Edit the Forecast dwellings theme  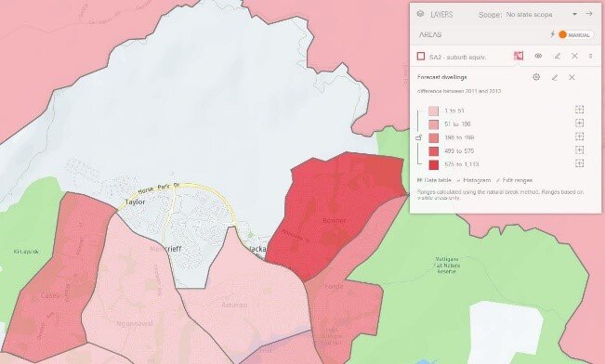pyautogui.click(x=555, y=77)
